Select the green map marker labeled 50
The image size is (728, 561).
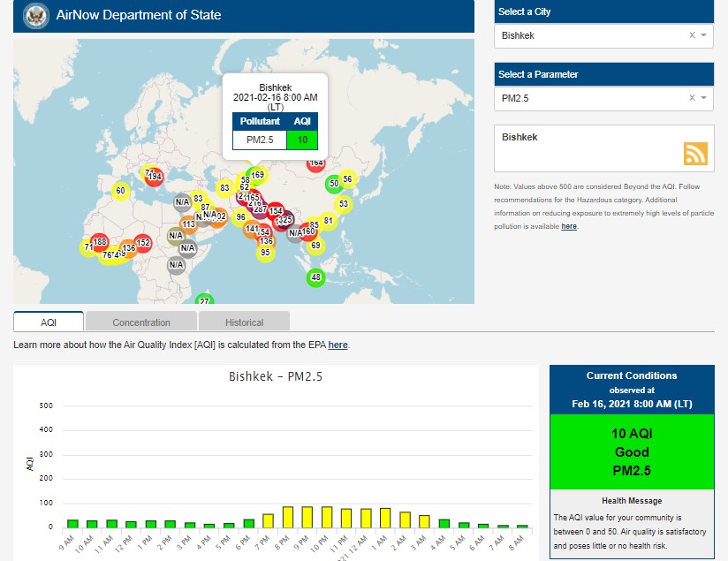(x=333, y=184)
